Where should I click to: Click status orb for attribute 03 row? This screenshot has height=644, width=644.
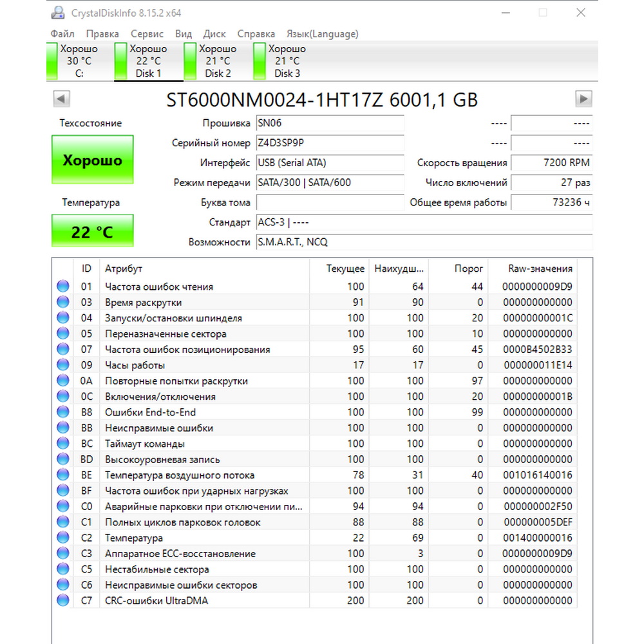tap(63, 302)
